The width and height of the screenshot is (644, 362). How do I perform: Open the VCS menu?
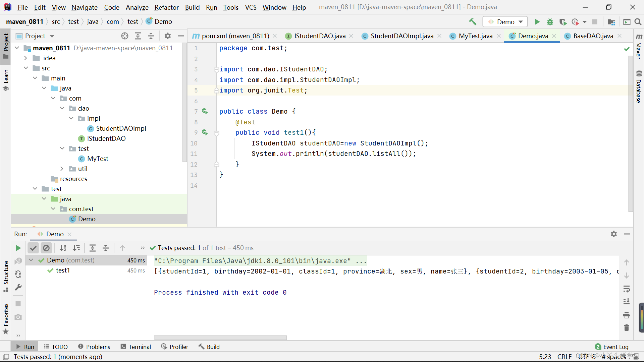click(x=251, y=7)
